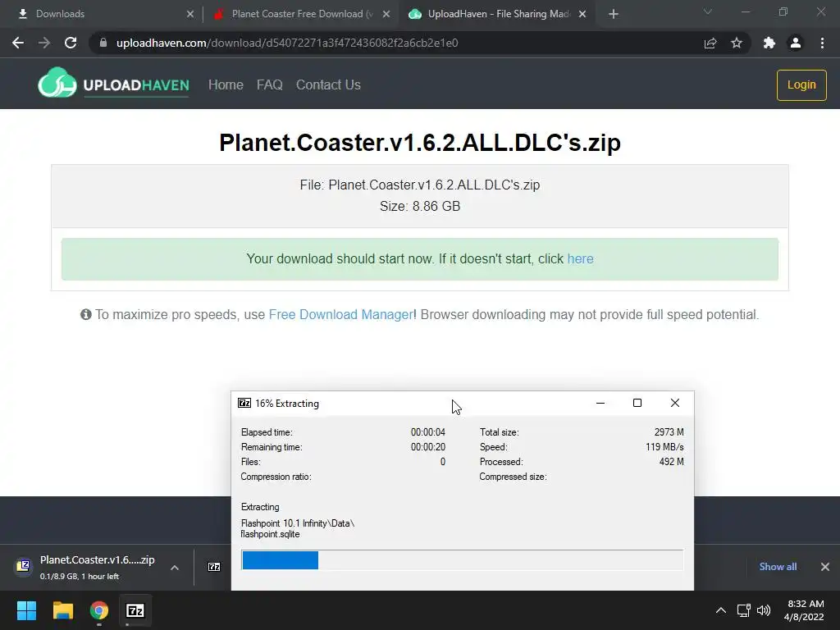Click the speed value '119 MB/s'
Viewport: 840px width, 630px height.
click(x=664, y=447)
